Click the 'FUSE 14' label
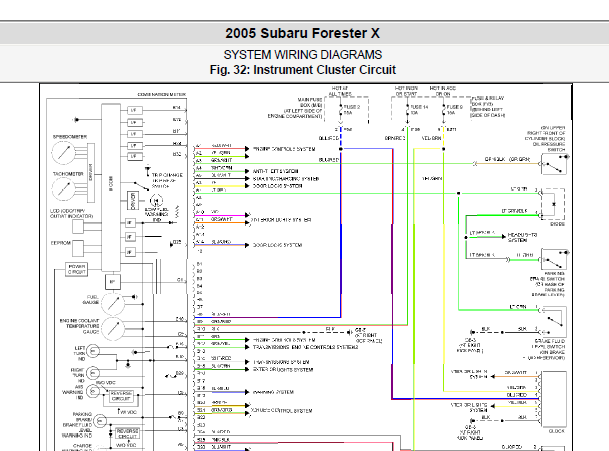 click(x=419, y=107)
